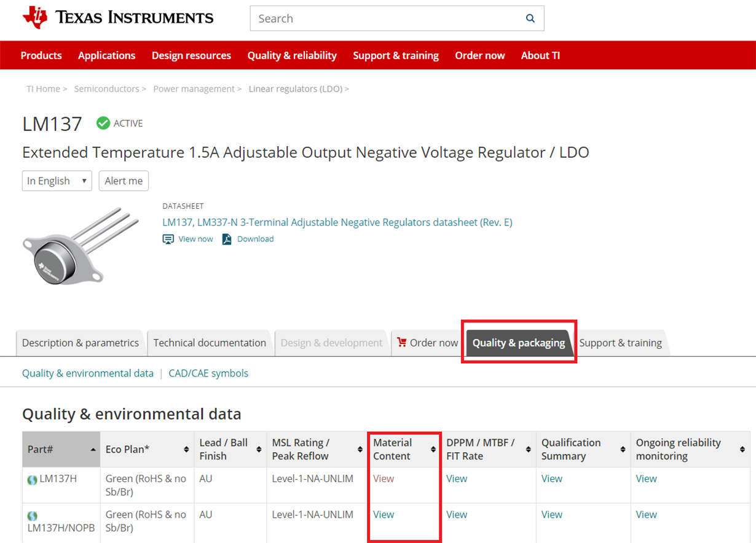This screenshot has height=543, width=756.
Task: Open the Order now top menu
Action: pyautogui.click(x=480, y=55)
